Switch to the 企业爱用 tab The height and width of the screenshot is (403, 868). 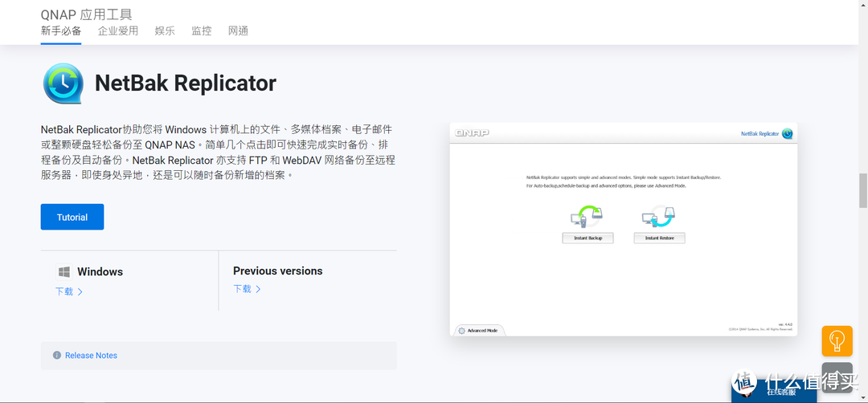(118, 31)
